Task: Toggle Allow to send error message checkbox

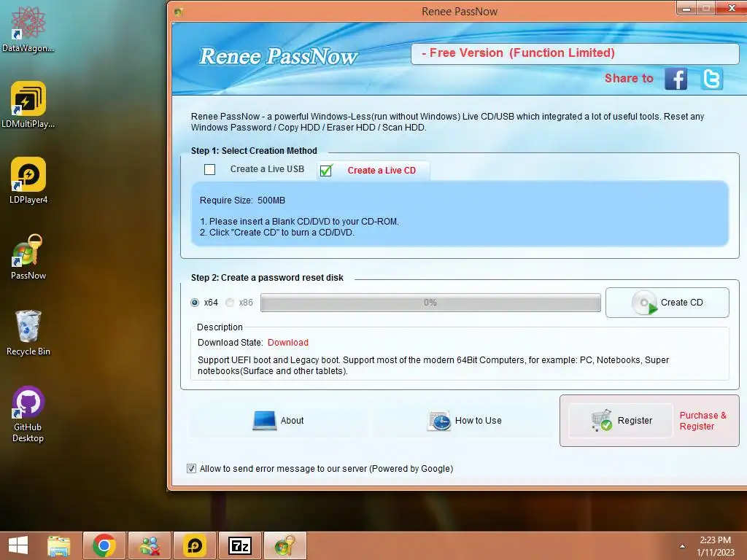Action: 192,469
